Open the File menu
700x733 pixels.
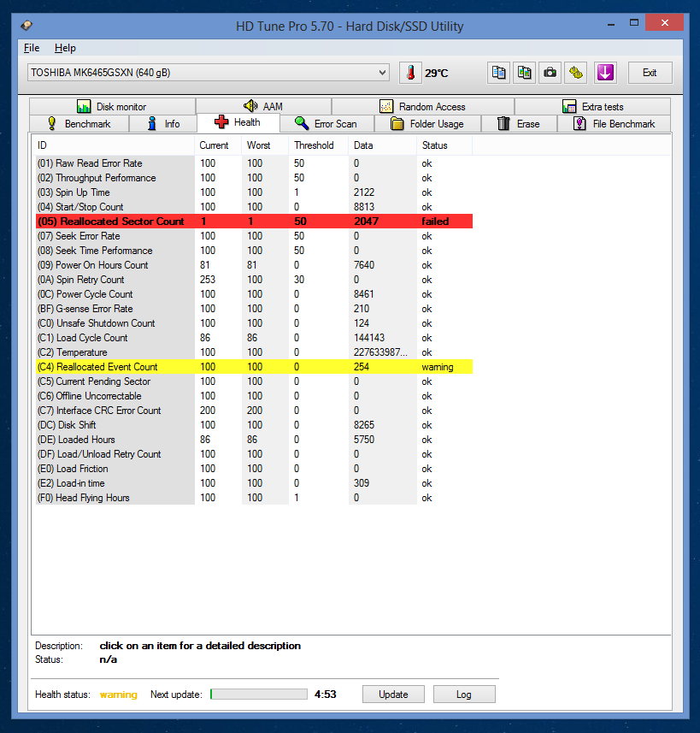(32, 48)
